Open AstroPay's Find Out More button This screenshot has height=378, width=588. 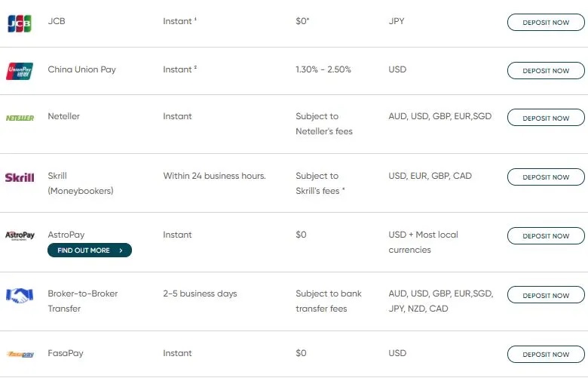click(89, 250)
